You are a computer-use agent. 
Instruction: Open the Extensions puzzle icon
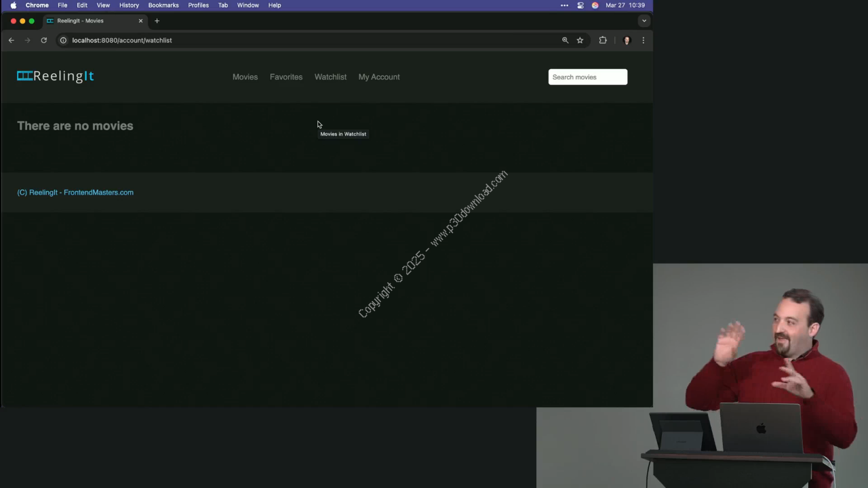click(603, 40)
